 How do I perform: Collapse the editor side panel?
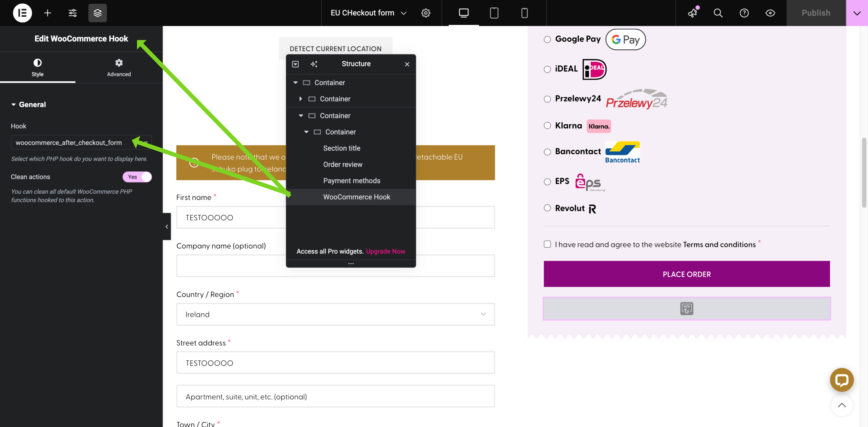(x=167, y=227)
